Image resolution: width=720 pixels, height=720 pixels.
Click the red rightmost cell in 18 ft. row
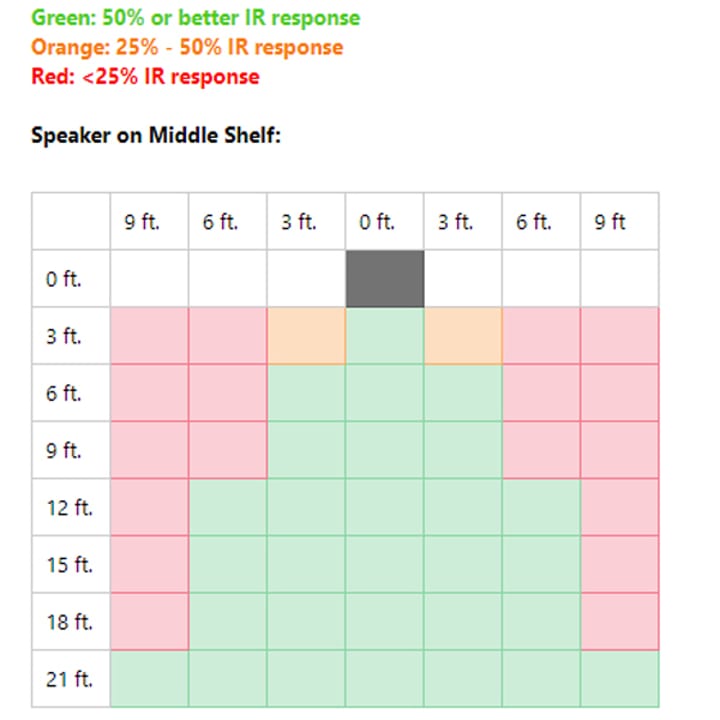(619, 622)
